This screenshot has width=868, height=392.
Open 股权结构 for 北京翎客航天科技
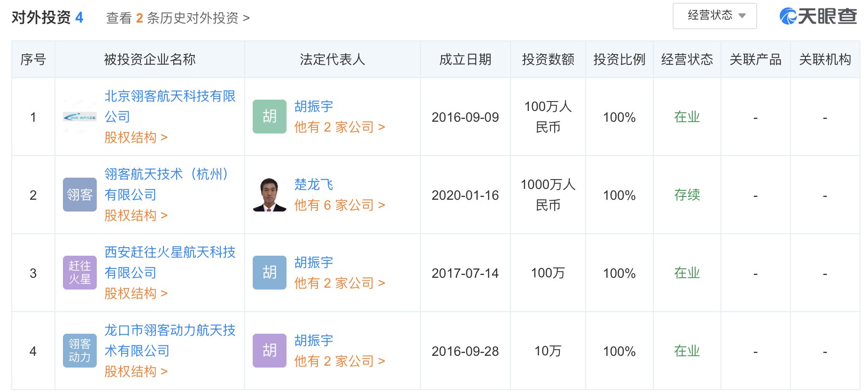click(x=136, y=137)
